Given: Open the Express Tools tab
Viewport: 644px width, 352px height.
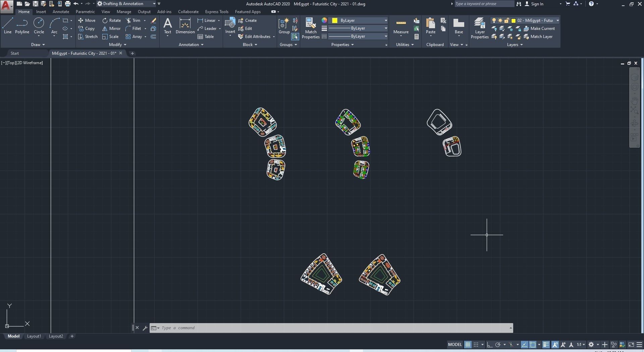Looking at the screenshot, I should tap(217, 12).
